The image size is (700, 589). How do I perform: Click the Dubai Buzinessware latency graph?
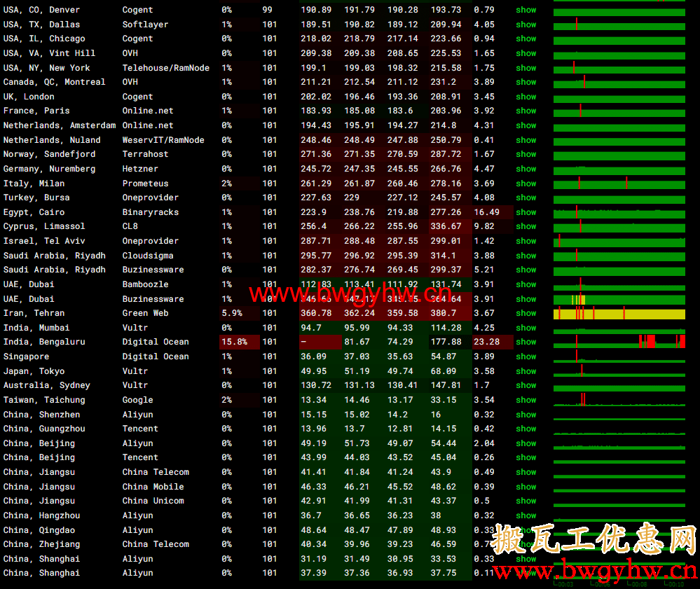619,299
